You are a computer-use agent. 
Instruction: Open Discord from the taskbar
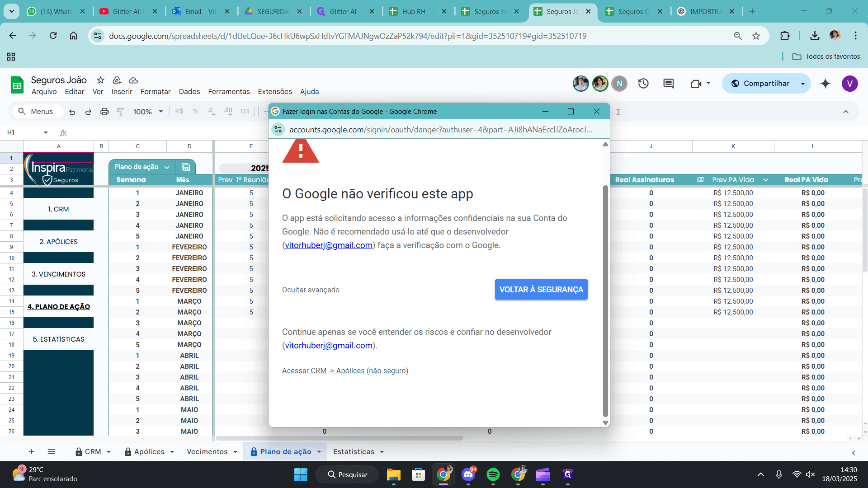tap(468, 474)
